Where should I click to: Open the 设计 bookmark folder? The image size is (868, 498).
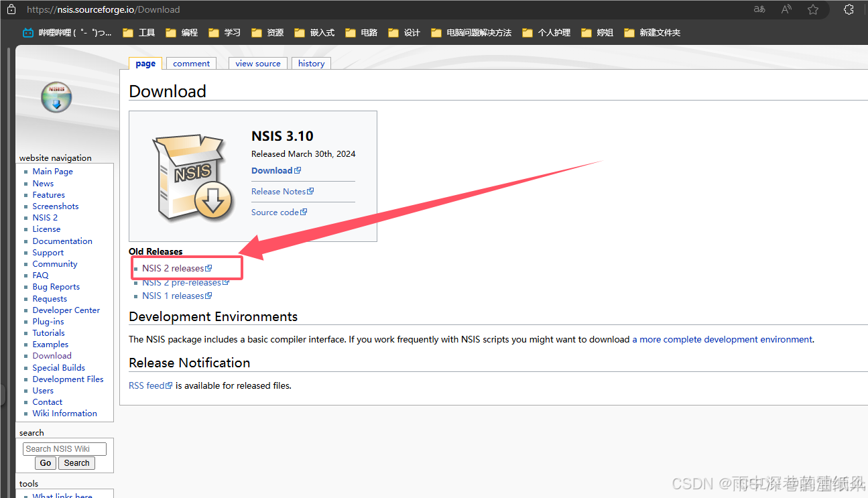[404, 32]
